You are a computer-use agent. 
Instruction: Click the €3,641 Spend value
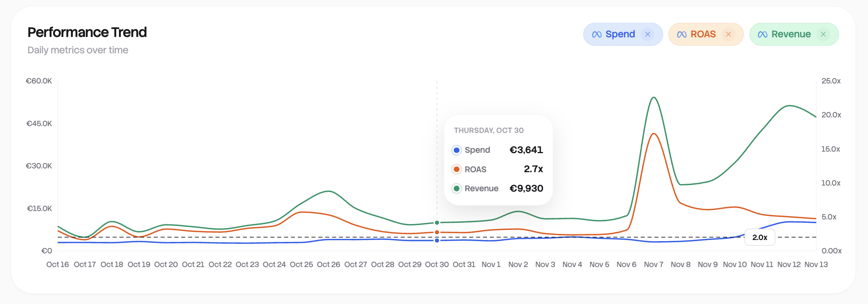point(526,150)
